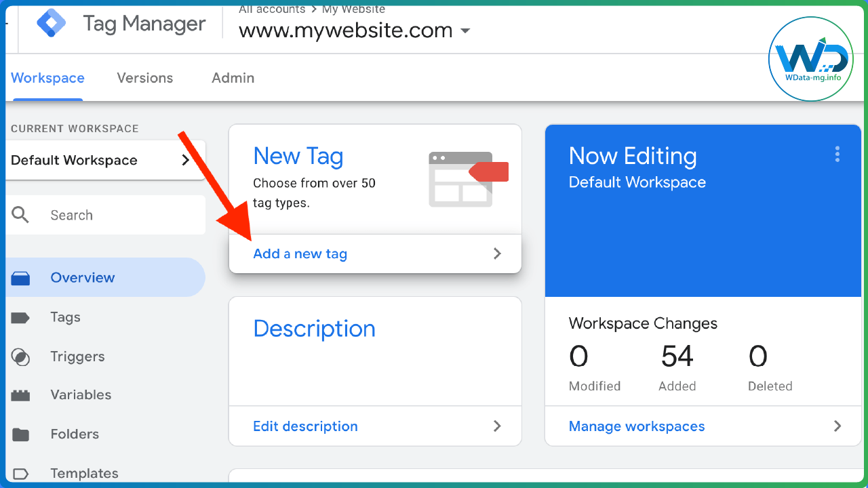
Task: Select the Tags sidebar icon
Action: 20,317
